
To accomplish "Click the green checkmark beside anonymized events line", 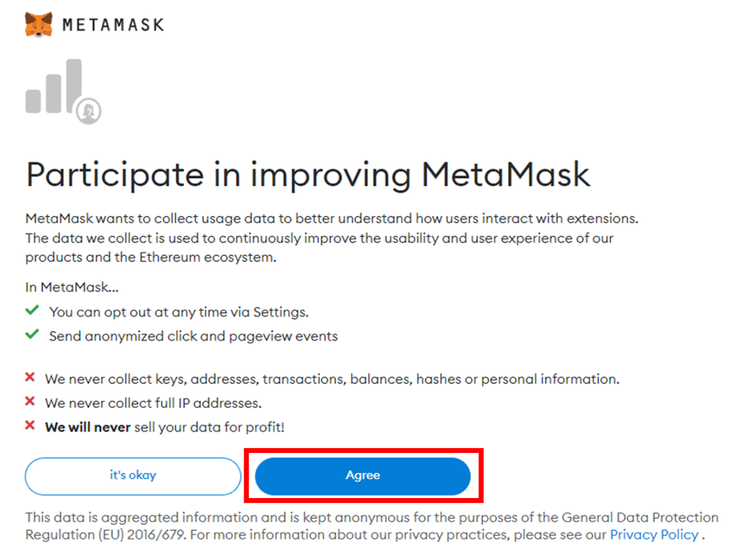I will [32, 334].
